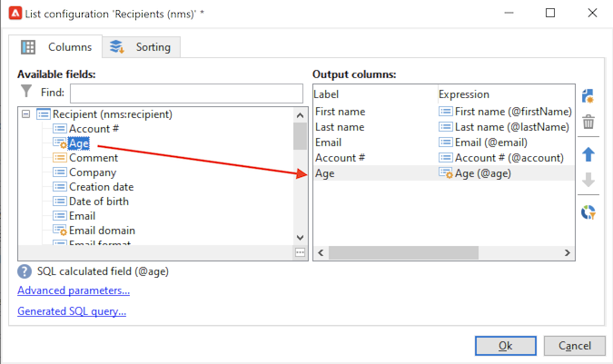Viewport: 613px width, 364px height.
Task: Select the Company field in available fields
Action: 93,172
